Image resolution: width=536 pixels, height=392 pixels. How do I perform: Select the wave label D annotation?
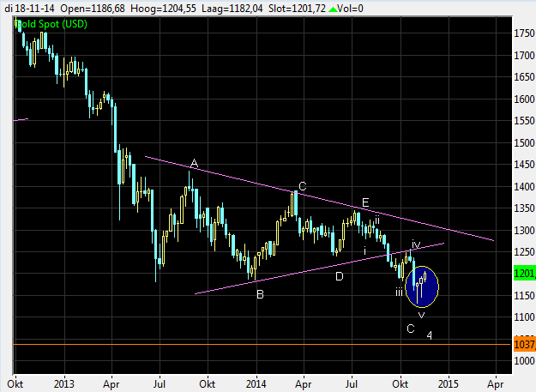(x=339, y=276)
